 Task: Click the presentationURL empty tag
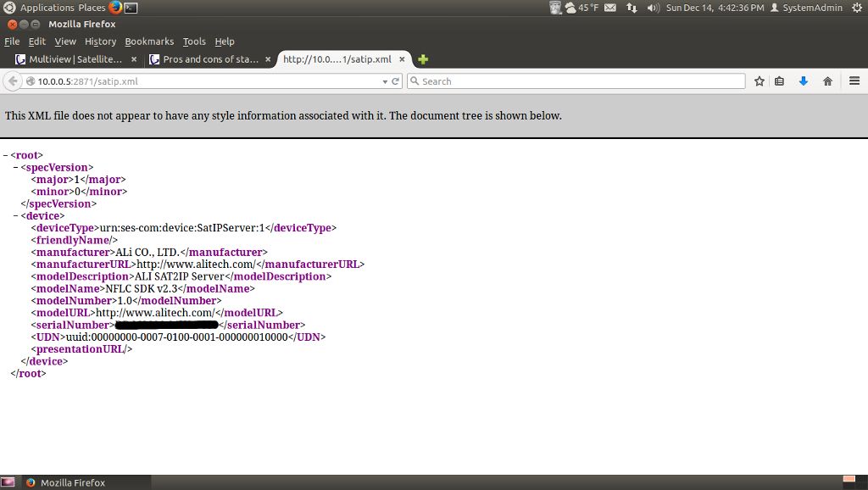[81, 349]
